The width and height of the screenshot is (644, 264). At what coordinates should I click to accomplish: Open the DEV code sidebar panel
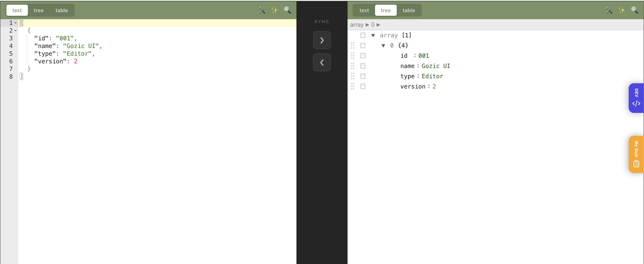[x=636, y=98]
